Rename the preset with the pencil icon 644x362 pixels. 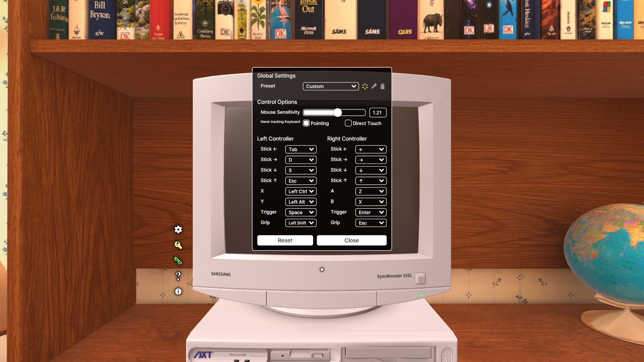(x=374, y=86)
